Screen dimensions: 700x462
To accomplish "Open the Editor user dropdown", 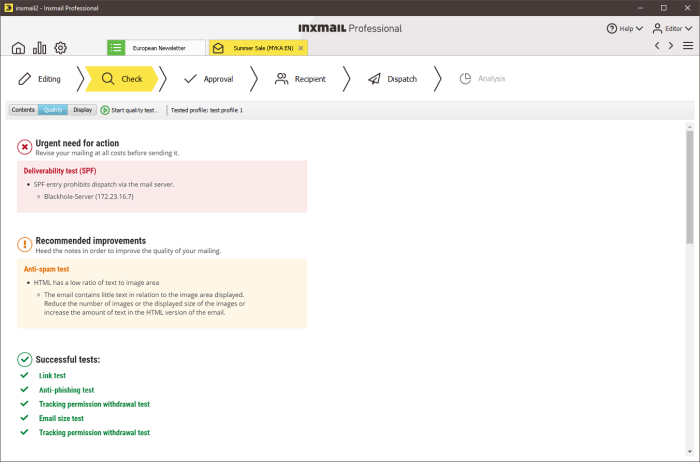I will pos(672,29).
